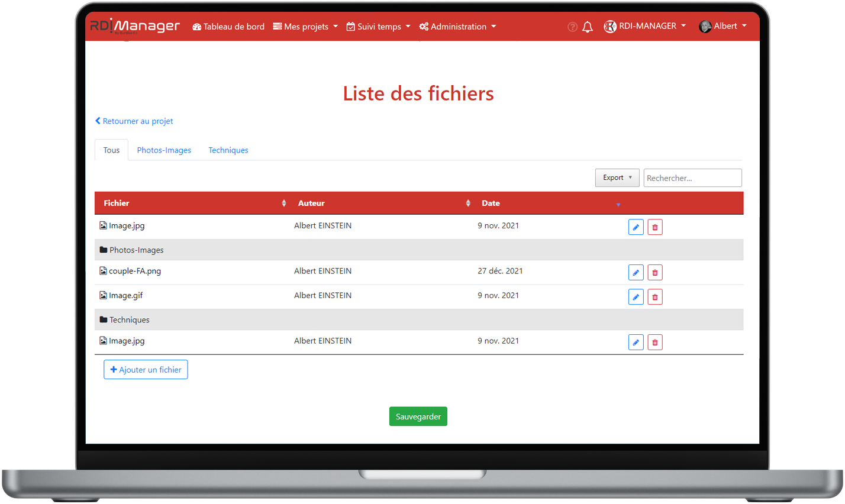Edit couple-FA.png with the pencil icon
Image resolution: width=845 pixels, height=504 pixels.
click(636, 273)
